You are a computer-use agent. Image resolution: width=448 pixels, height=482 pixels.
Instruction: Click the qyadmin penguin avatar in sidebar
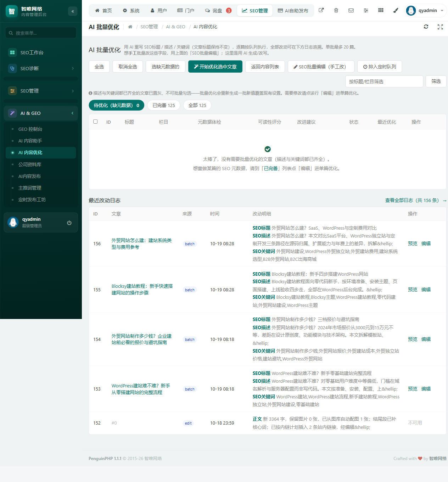click(x=13, y=222)
